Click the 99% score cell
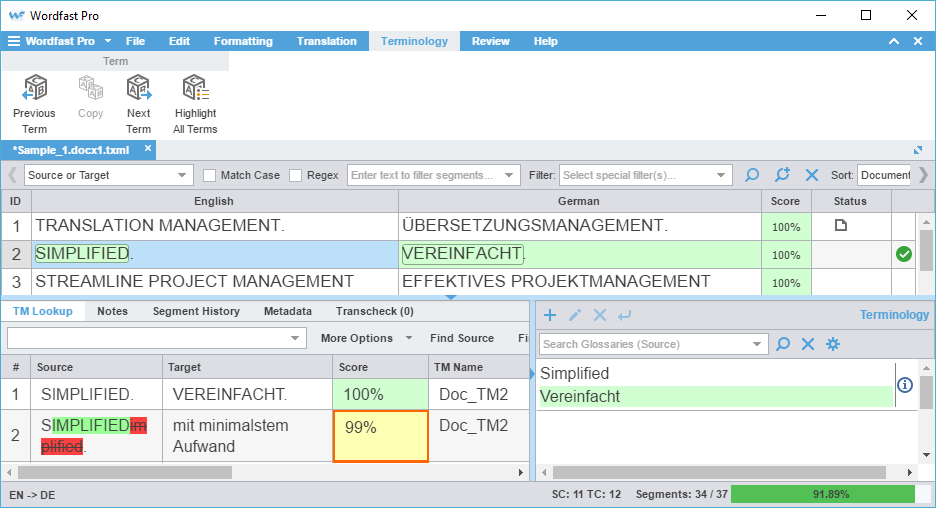This screenshot has width=936, height=508. tap(381, 436)
